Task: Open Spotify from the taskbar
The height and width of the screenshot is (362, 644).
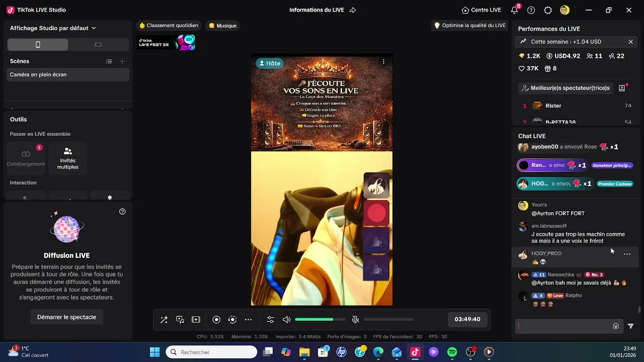Action: tap(452, 352)
